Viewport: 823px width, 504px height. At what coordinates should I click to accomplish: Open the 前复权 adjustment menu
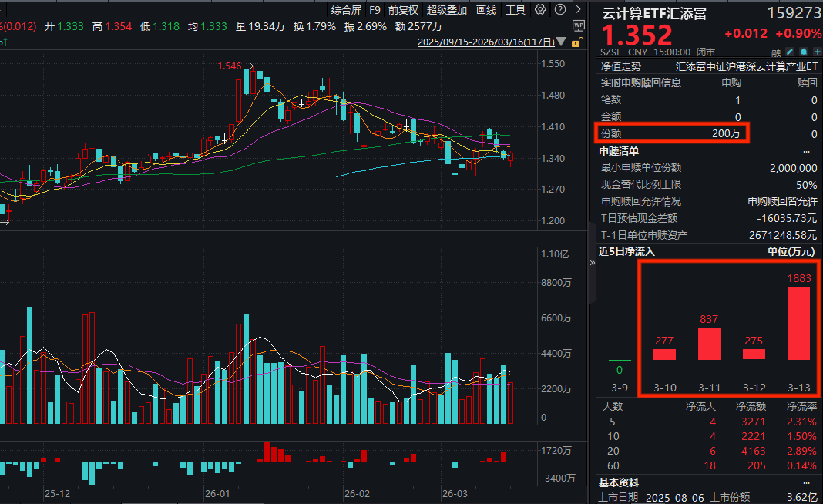403,10
